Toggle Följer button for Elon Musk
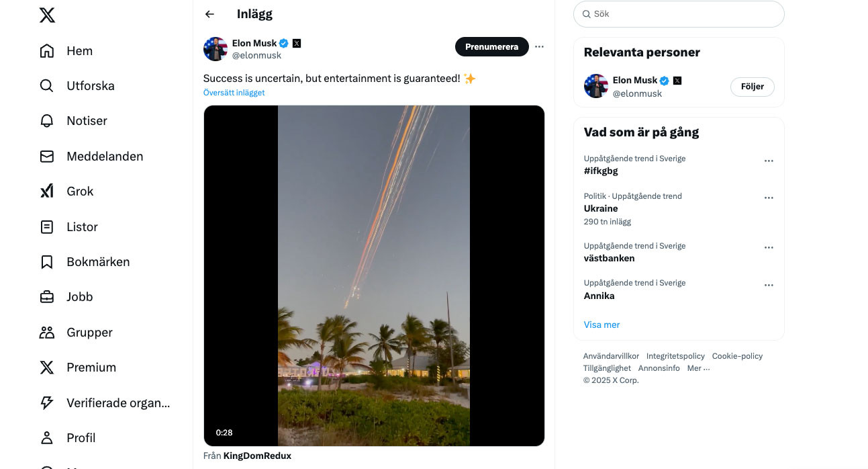 click(752, 87)
